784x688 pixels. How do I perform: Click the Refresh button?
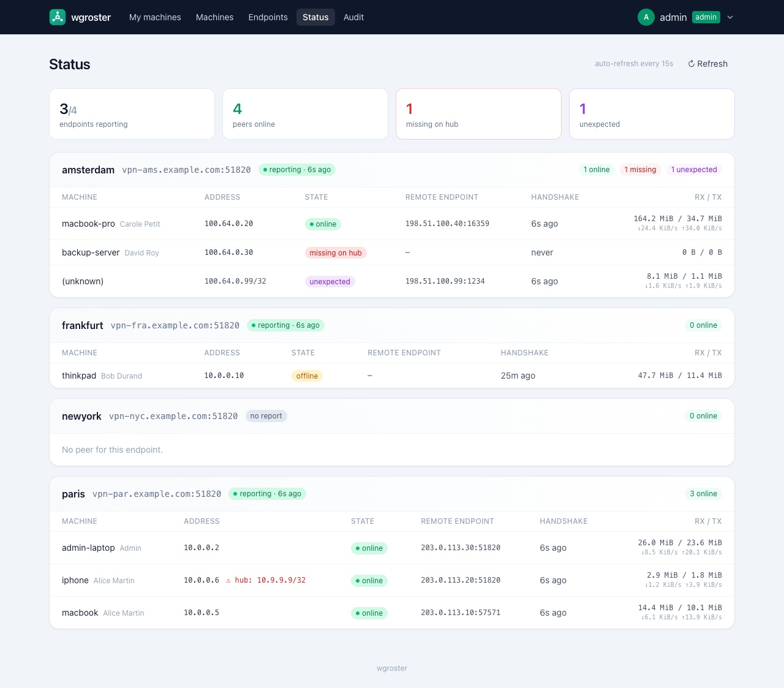[707, 64]
